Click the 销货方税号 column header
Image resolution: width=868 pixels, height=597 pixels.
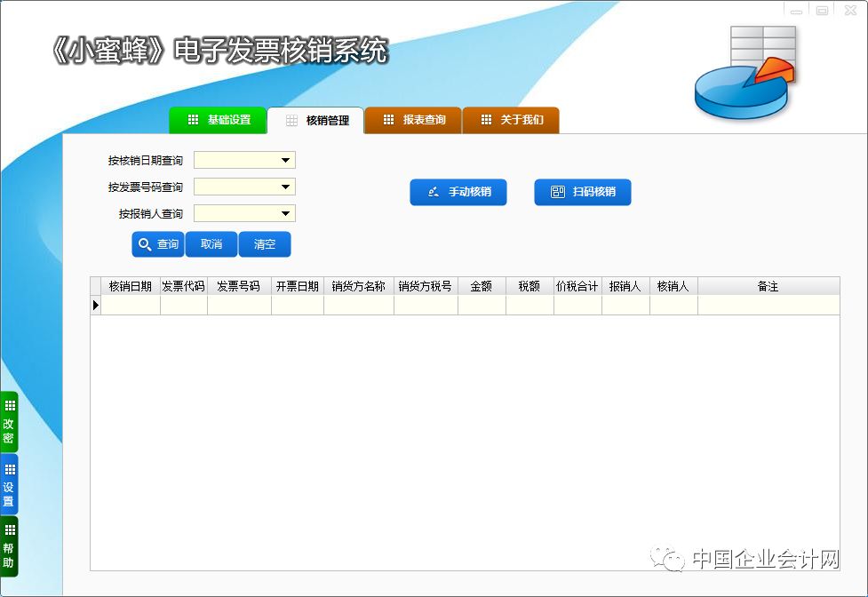tap(426, 286)
